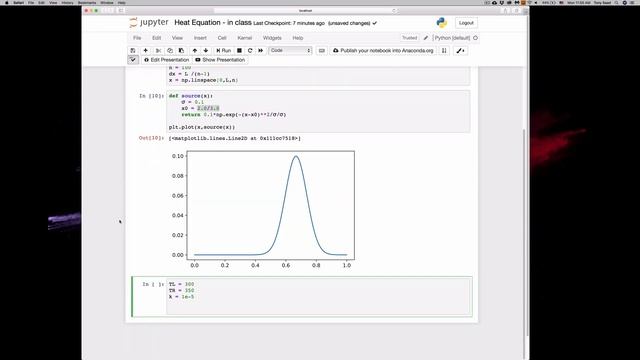Restart kernel and run all cells fast-forward icon

pyautogui.click(x=260, y=51)
